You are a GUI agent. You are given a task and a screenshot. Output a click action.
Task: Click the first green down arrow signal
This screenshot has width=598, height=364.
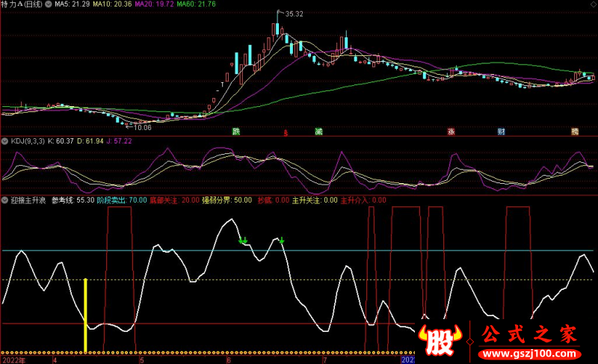click(243, 241)
